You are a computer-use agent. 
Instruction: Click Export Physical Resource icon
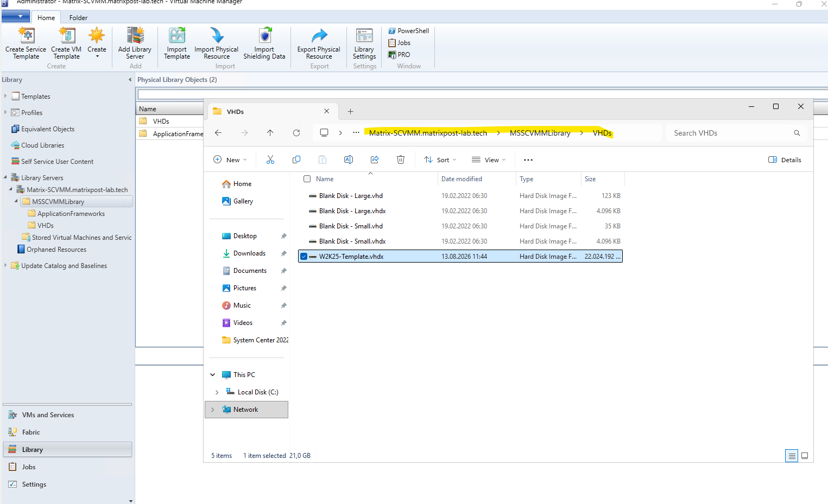(319, 43)
